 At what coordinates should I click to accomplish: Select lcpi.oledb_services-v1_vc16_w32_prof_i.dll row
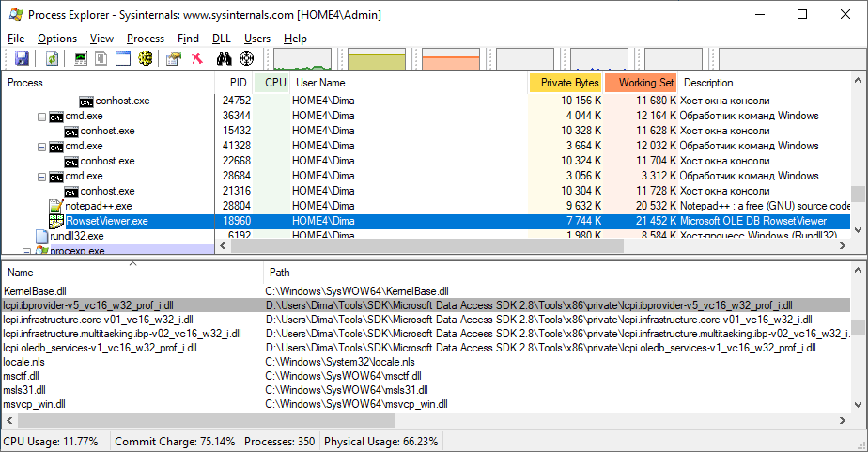(426, 348)
